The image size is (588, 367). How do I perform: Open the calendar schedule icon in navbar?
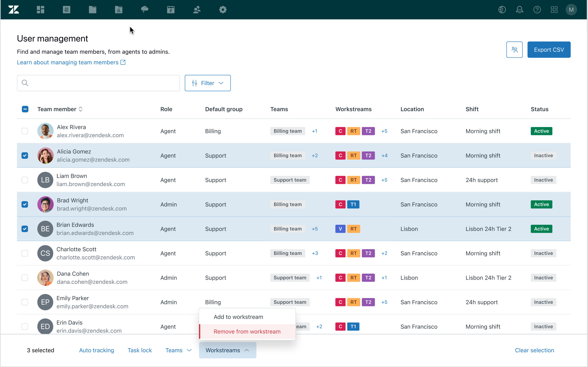[x=171, y=10]
